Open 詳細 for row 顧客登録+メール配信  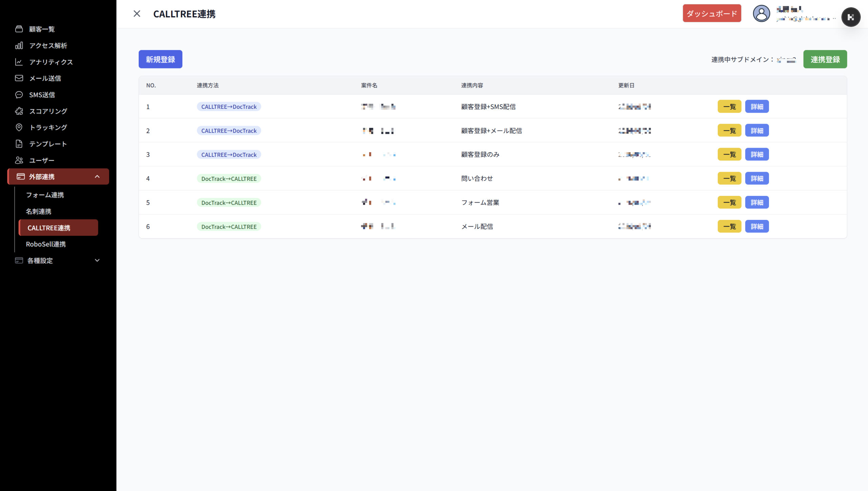(757, 131)
